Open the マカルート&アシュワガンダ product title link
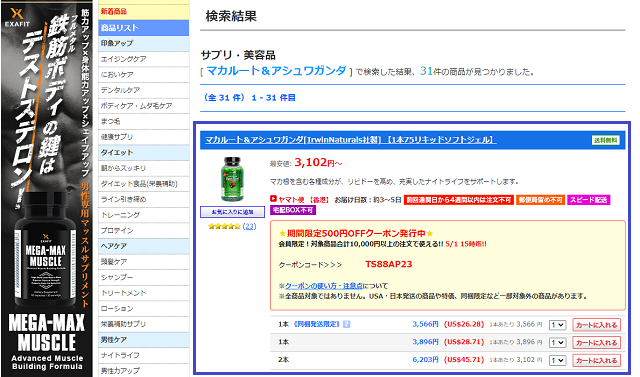 350,140
